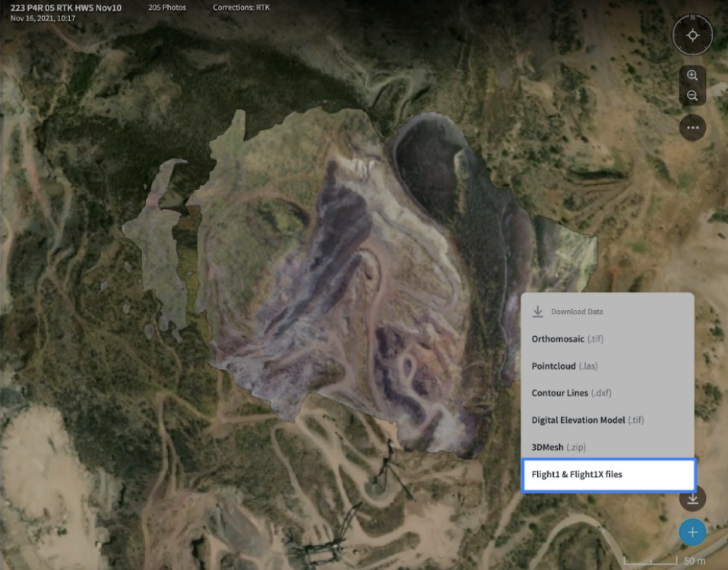Download the 3DMesh (.zip) file
The image size is (728, 570).
607,447
